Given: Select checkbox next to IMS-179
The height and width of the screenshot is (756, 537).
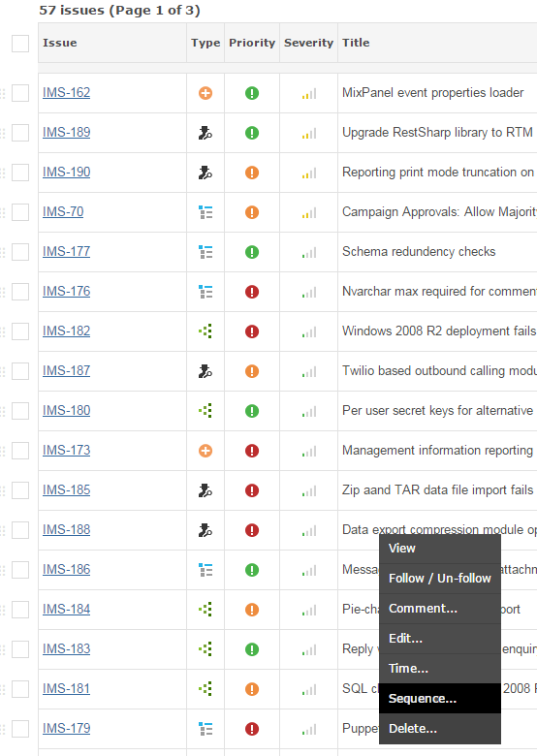Looking at the screenshot, I should coord(20,729).
